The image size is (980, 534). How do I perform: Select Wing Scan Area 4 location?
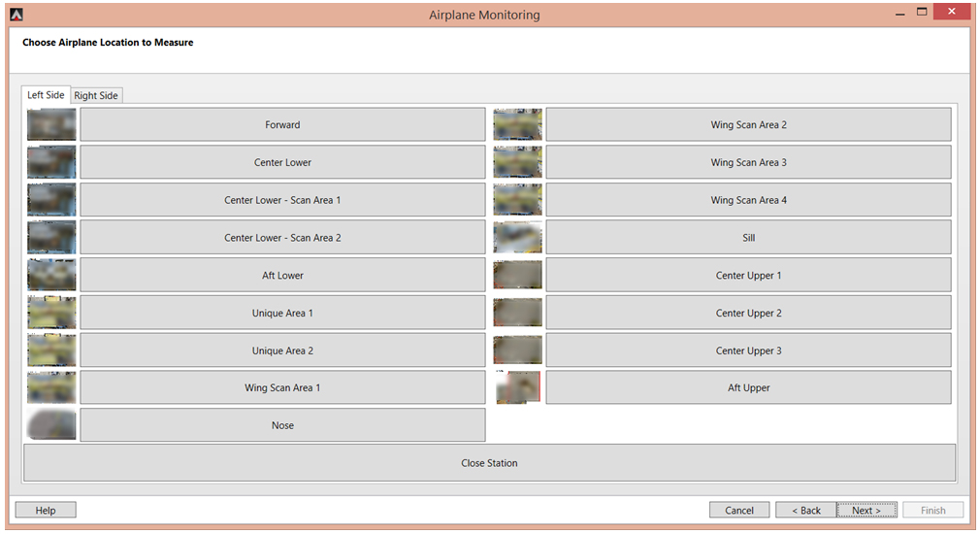coord(749,200)
